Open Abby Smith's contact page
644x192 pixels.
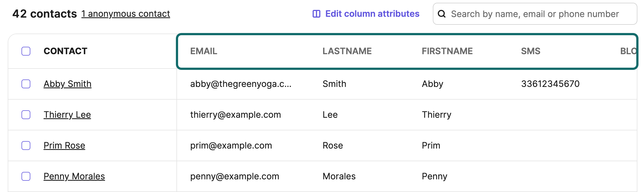click(68, 84)
